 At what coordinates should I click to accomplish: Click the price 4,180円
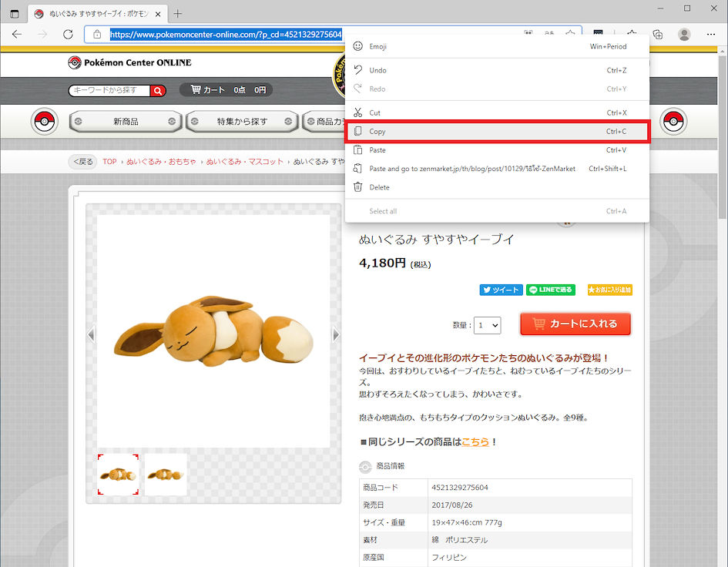pos(383,263)
